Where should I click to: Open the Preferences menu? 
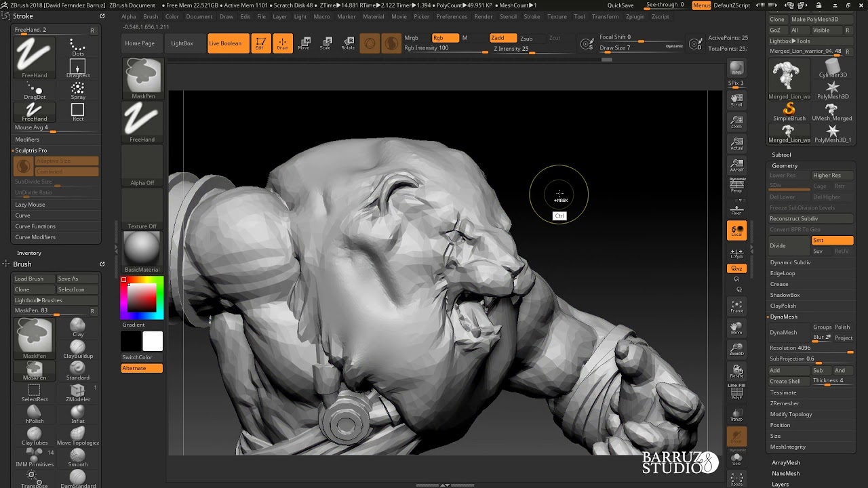[x=452, y=16]
